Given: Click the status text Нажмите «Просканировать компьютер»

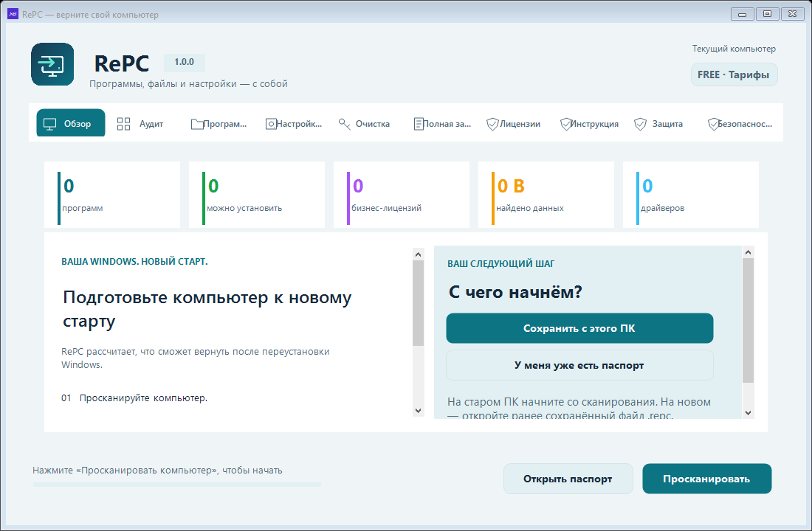Looking at the screenshot, I should click(x=157, y=471).
